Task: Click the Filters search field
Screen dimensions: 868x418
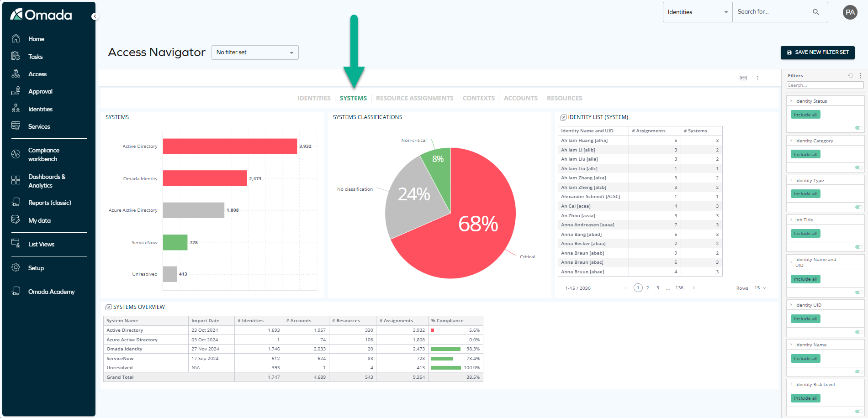Action: (825, 85)
